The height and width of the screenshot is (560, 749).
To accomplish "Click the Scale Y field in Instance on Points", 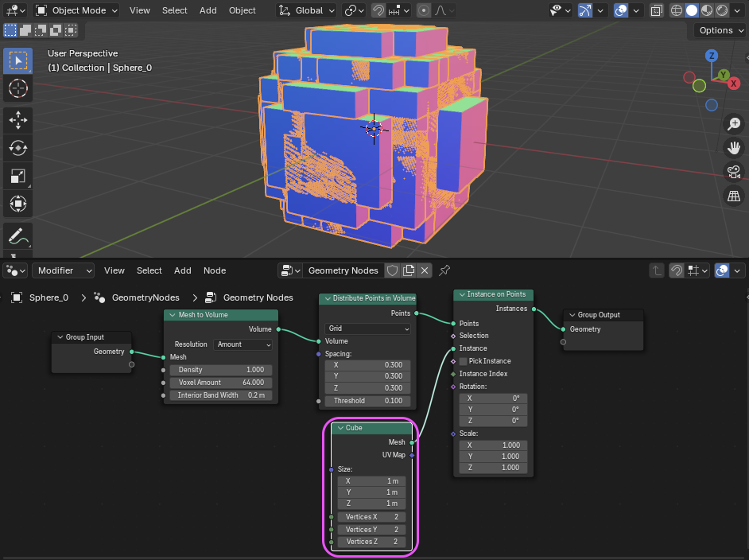I will pyautogui.click(x=493, y=457).
